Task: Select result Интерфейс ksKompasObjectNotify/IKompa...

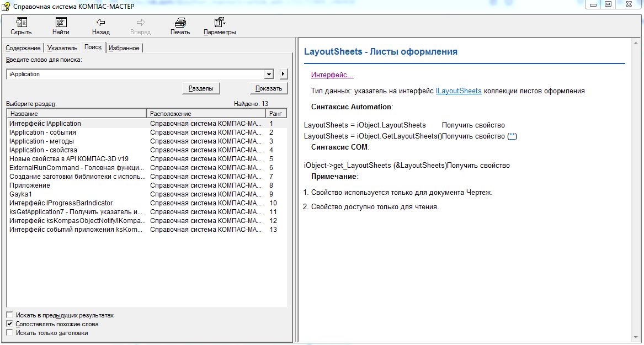Action: click(147, 221)
